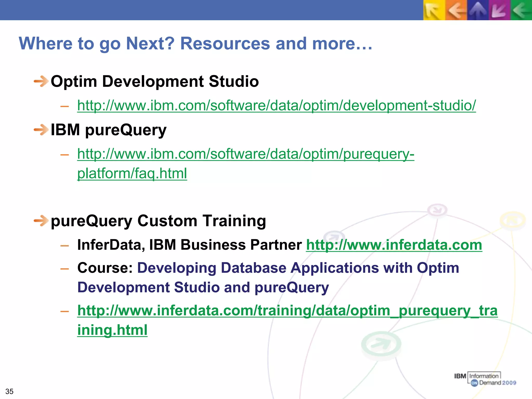Click the pink arrow circle in background graphic
The width and height of the screenshot is (532, 399).
click(437, 210)
